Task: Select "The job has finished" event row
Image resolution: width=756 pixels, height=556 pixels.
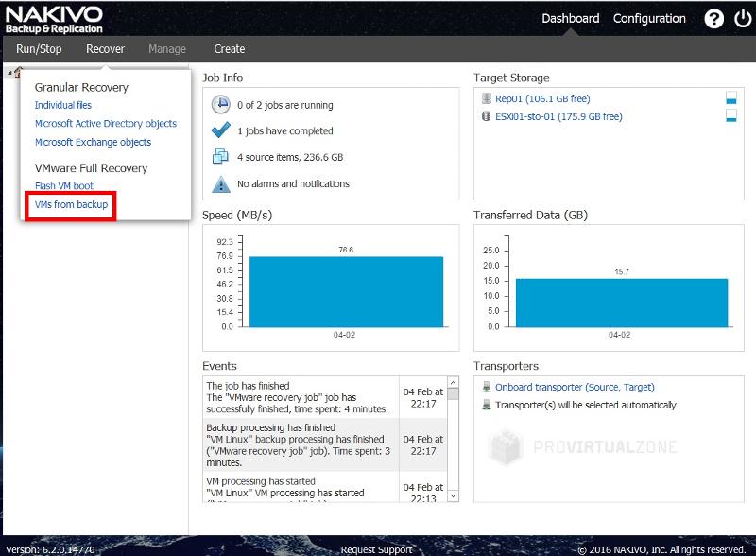Action: click(325, 397)
